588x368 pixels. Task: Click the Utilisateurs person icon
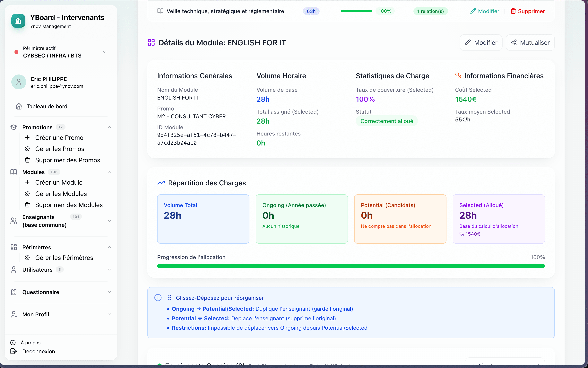[14, 269]
